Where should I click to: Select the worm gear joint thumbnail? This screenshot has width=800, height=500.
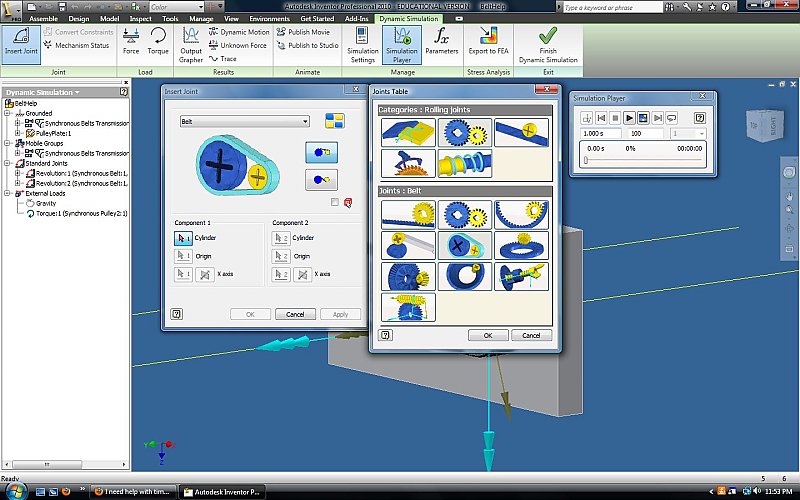[408, 307]
